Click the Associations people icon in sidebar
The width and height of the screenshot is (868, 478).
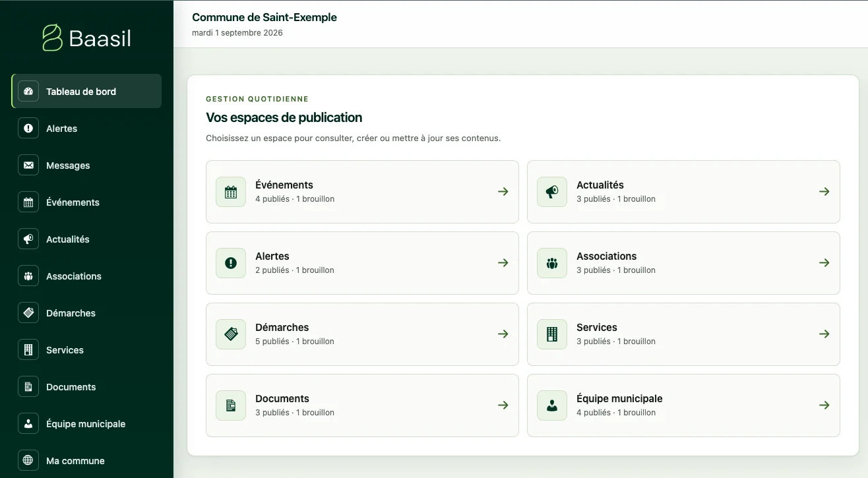pos(28,276)
